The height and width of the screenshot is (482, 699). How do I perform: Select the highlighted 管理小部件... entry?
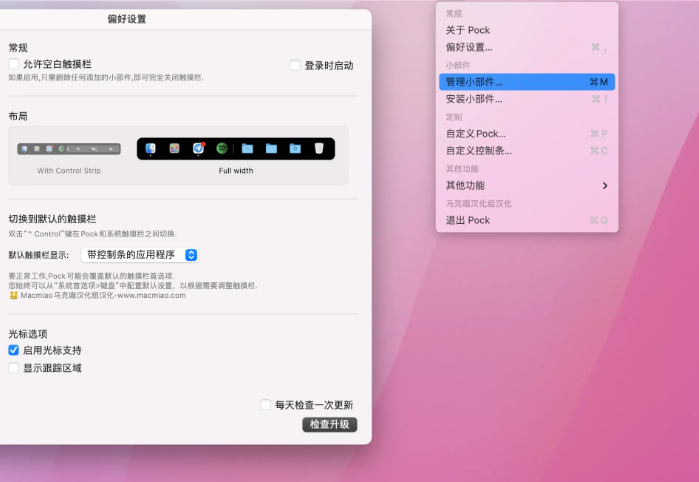pos(527,82)
